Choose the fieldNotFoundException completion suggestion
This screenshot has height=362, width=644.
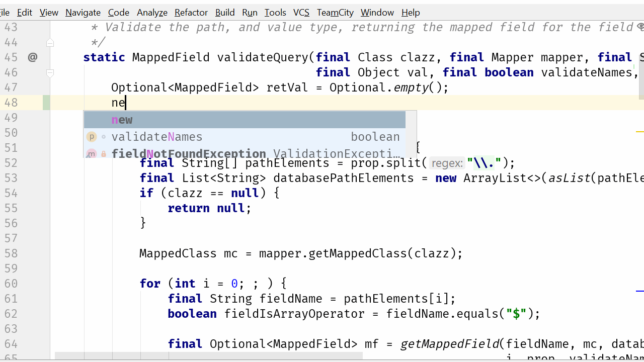pyautogui.click(x=245, y=152)
